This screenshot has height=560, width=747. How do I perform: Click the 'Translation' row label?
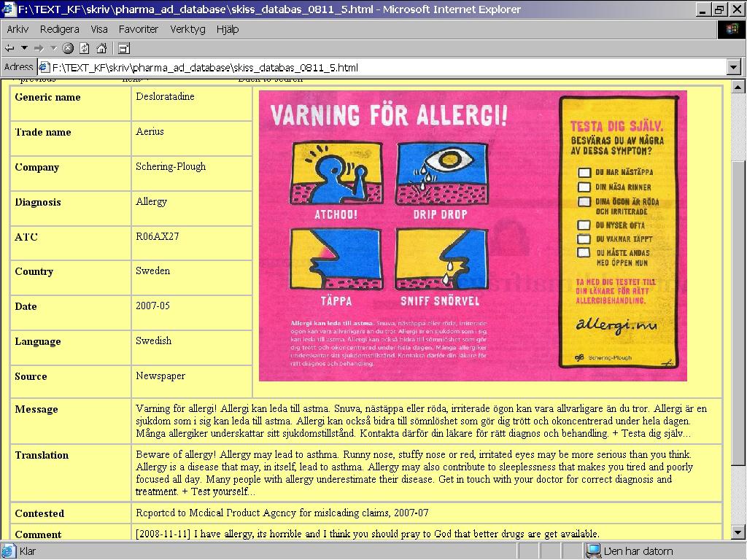(42, 455)
